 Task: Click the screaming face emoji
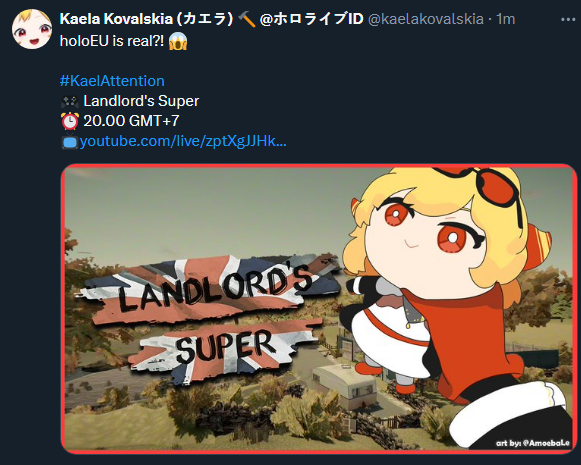[x=178, y=41]
